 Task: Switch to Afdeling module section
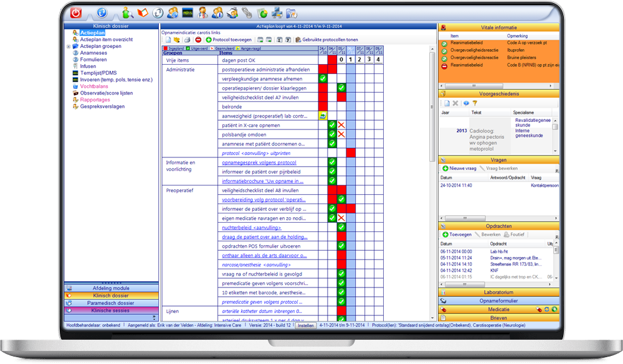[x=112, y=288]
